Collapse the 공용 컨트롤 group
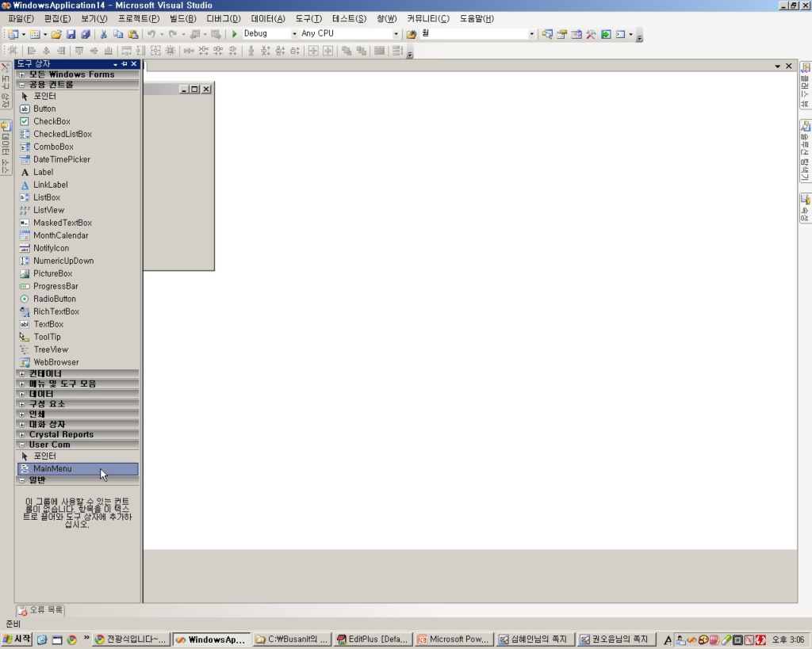 coord(21,84)
